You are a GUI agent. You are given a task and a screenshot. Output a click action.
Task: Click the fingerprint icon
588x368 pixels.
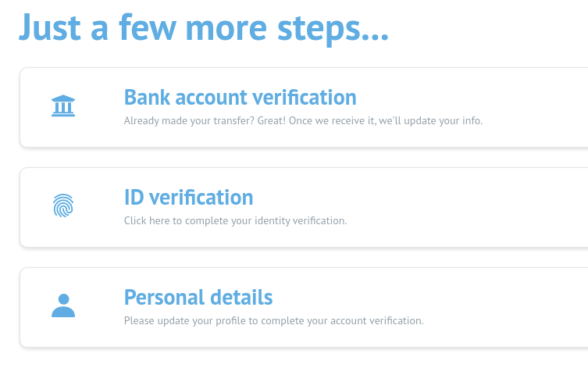[x=63, y=206]
